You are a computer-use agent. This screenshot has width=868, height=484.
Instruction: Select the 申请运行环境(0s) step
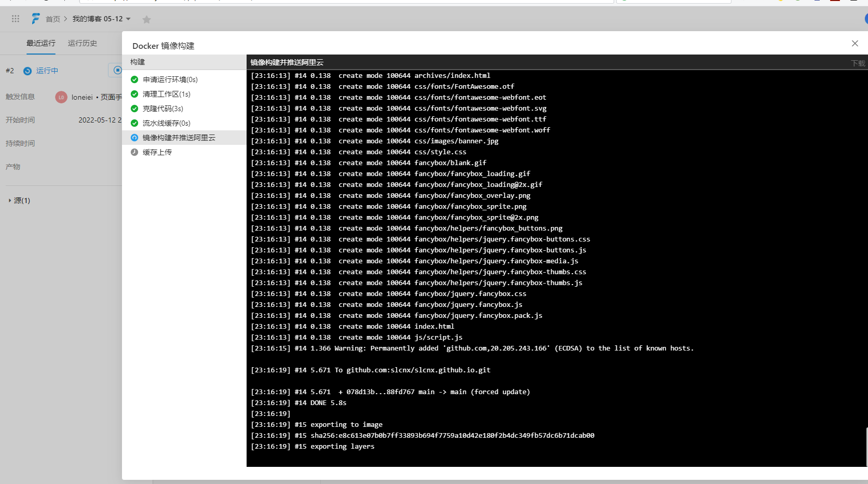pos(184,79)
